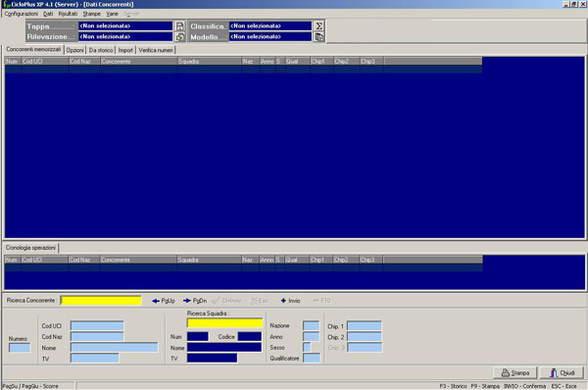Click Concorrente column header in upper table

point(139,61)
